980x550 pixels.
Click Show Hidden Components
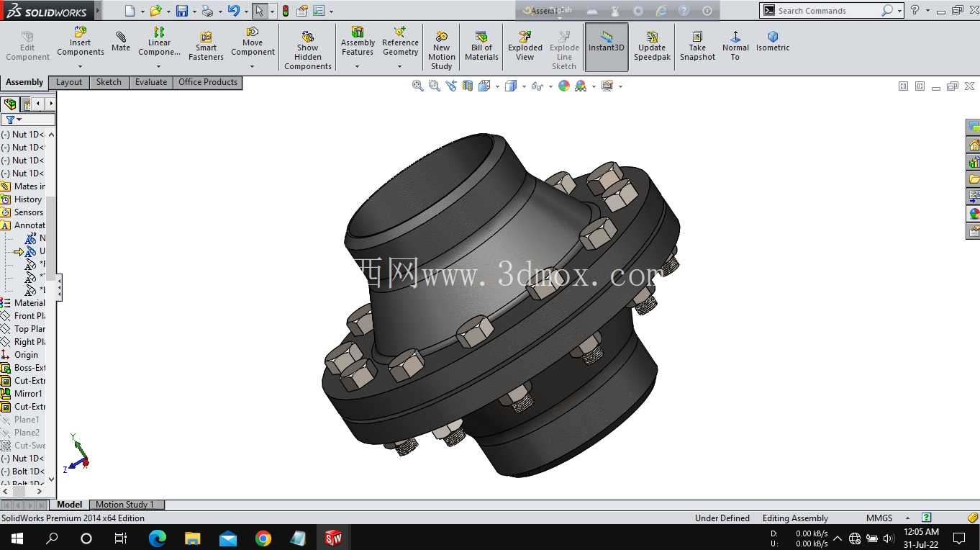(308, 50)
